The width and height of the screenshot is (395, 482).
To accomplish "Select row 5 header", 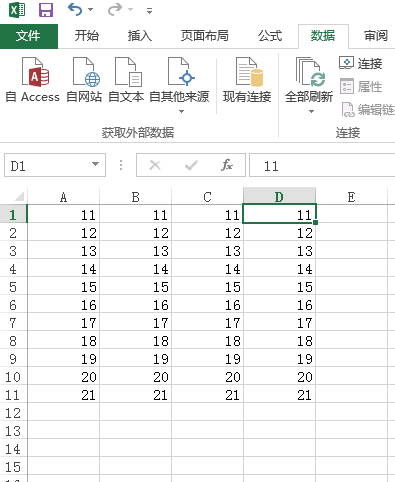I will [13, 287].
